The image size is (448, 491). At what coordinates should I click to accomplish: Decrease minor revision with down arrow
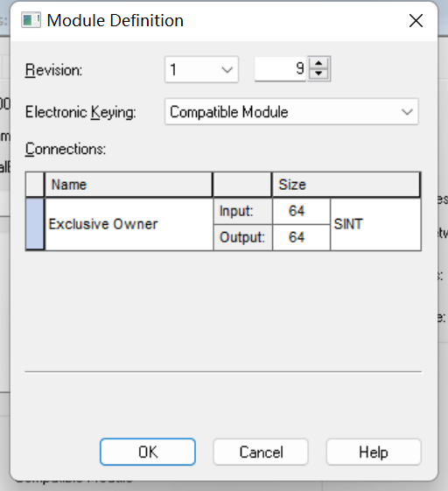(x=318, y=74)
